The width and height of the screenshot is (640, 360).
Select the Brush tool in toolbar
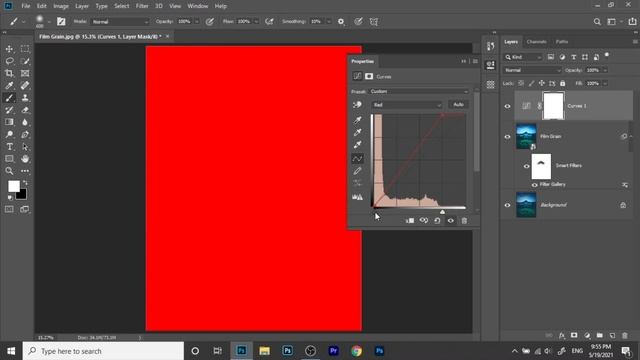9,98
